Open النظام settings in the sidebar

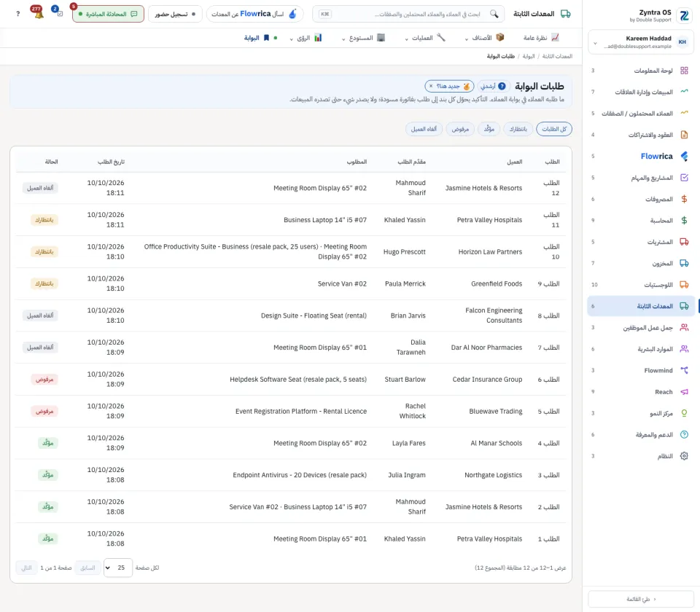[641, 456]
